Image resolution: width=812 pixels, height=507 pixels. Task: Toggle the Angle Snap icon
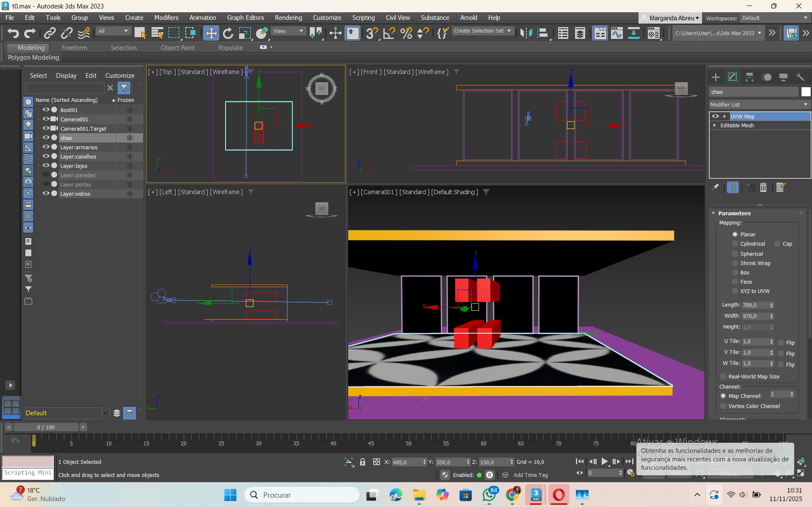pos(388,33)
